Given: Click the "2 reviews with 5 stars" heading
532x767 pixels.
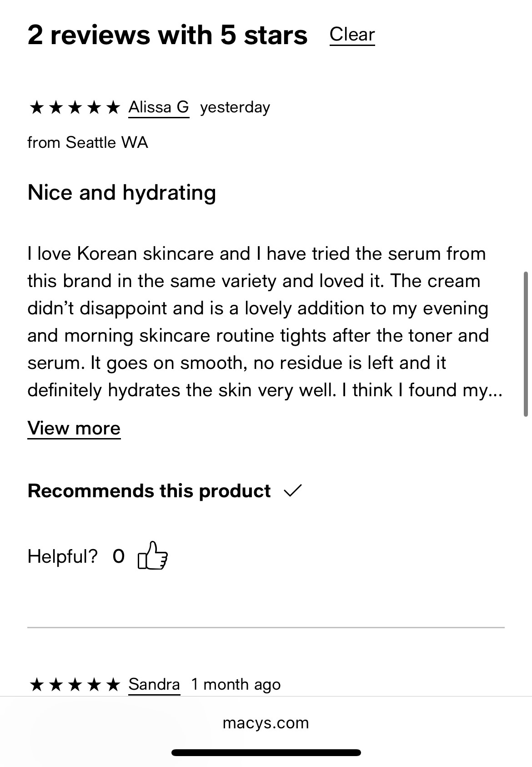Looking at the screenshot, I should pyautogui.click(x=167, y=35).
